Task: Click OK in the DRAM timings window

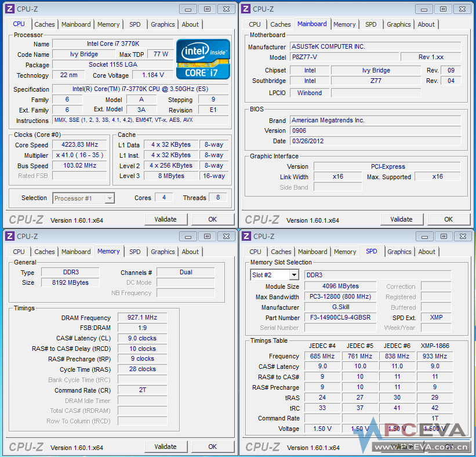Action: pos(213,447)
